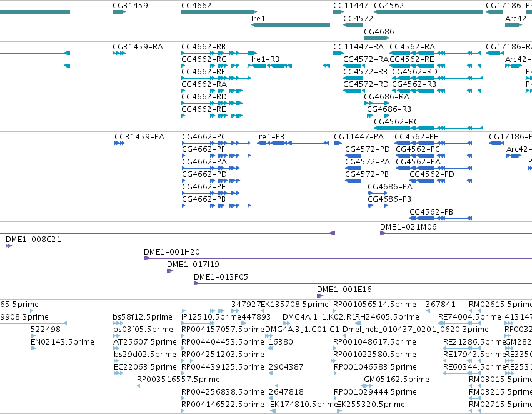Click the CG4562-PE protein label
This screenshot has height=414, width=532.
point(416,137)
